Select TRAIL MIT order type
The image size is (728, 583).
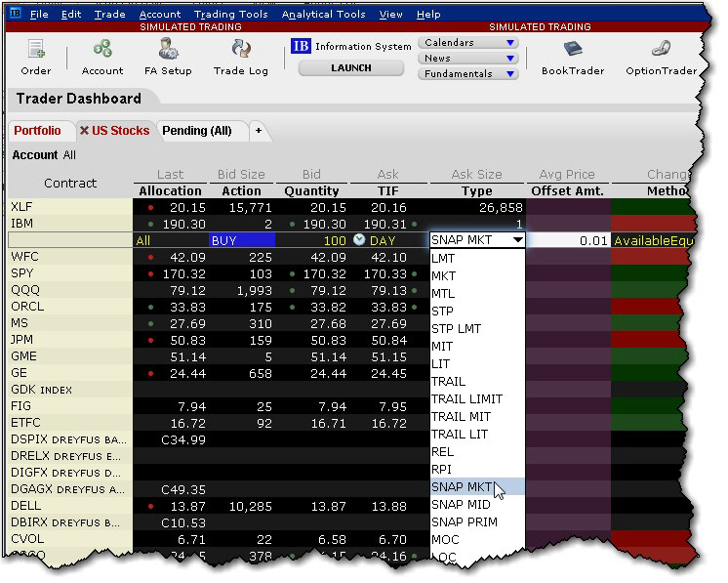[x=477, y=417]
